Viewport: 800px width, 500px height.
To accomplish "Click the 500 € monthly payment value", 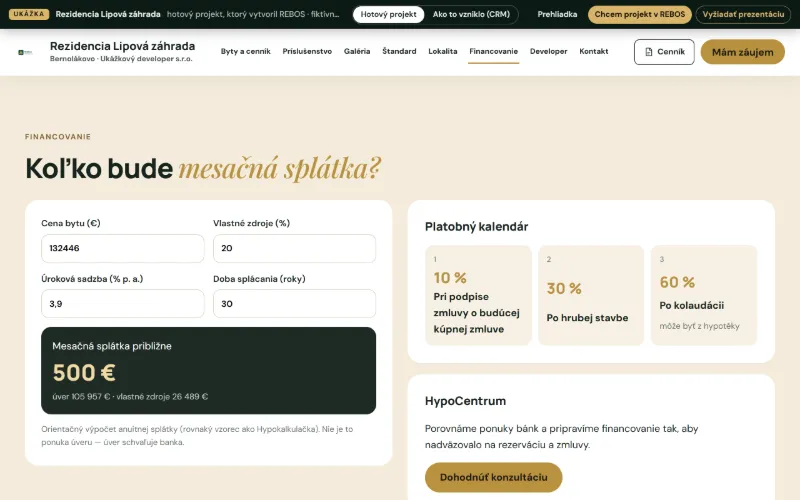I will (x=84, y=373).
